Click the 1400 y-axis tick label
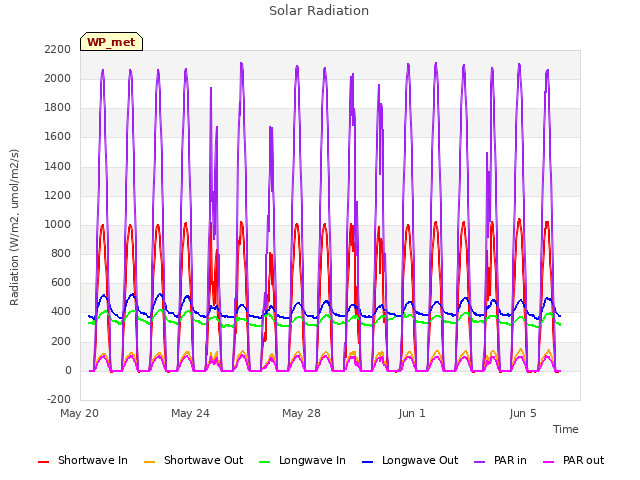640x480 pixels. point(58,166)
